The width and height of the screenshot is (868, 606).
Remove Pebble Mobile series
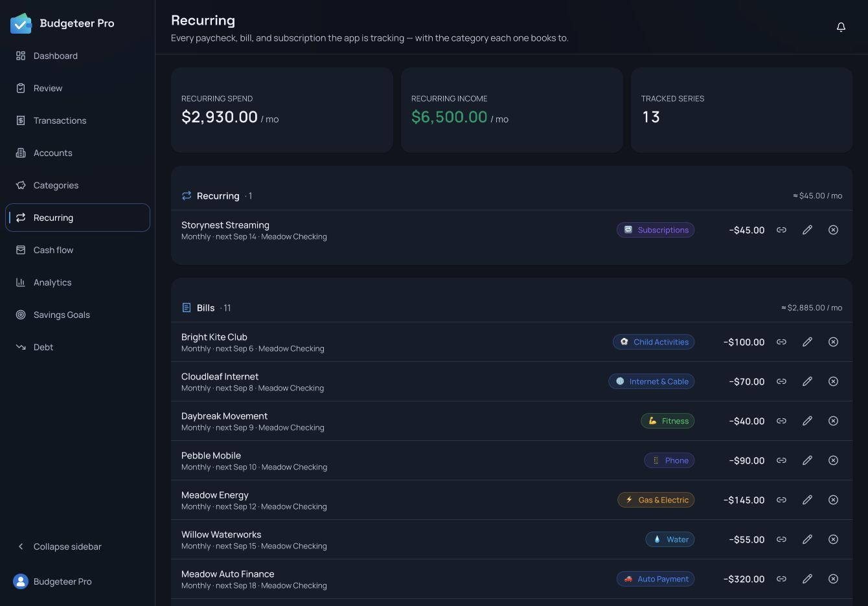coord(834,460)
